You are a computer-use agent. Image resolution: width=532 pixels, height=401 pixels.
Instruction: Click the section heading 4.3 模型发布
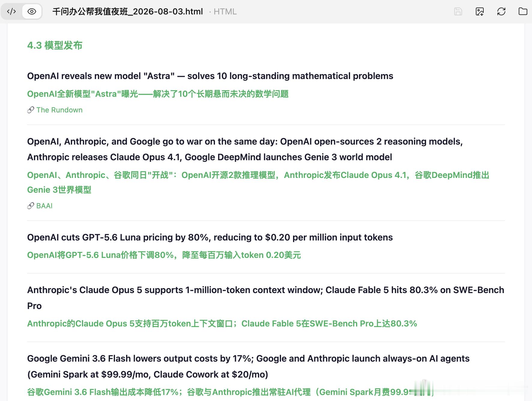tap(55, 45)
